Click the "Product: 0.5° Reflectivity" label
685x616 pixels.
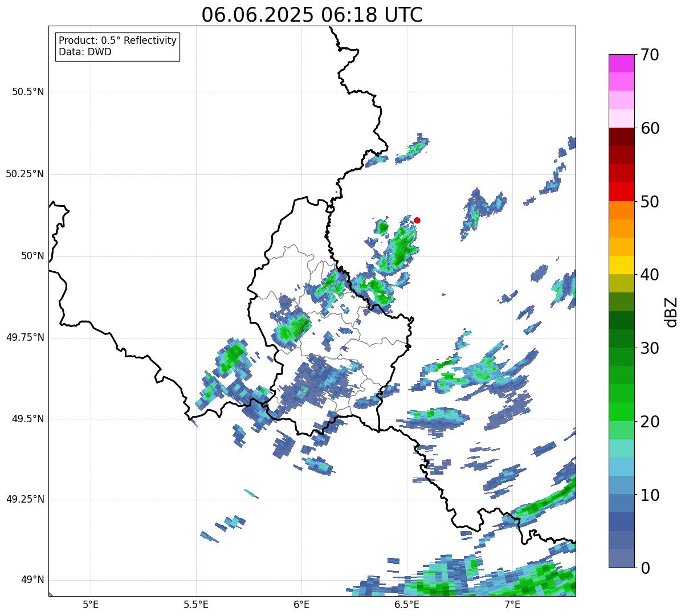click(117, 40)
